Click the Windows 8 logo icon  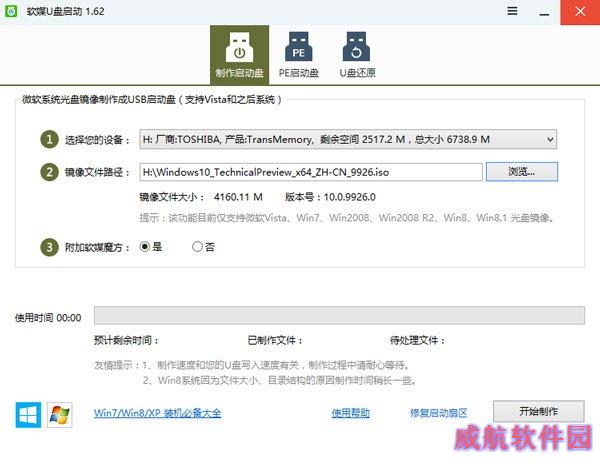28,414
